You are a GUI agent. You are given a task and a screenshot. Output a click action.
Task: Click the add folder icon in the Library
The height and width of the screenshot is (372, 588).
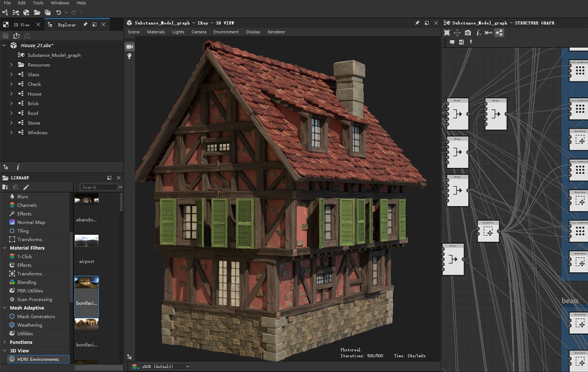coord(5,187)
